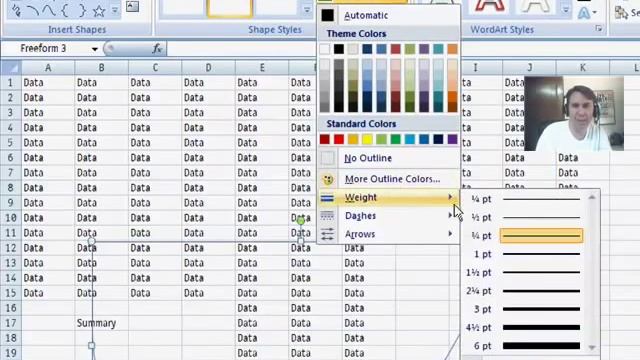Select the highlighted middle Shape Style thumbnail
This screenshot has width=640, height=360.
(230, 8)
